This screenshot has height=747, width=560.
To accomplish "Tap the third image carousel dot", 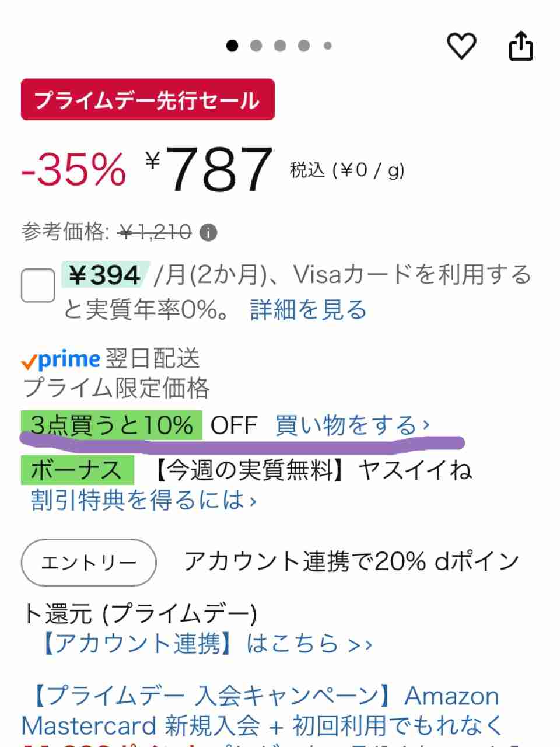I will (x=280, y=46).
